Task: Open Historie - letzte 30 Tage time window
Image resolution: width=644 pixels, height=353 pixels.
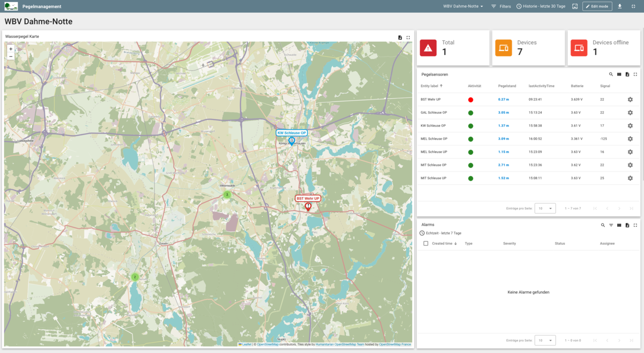Action: (540, 7)
